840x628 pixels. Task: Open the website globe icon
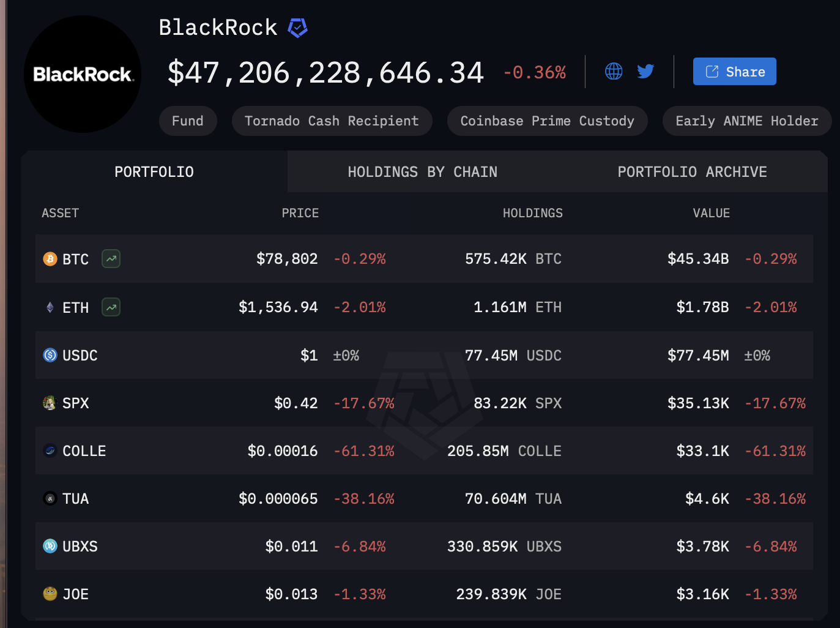tap(614, 72)
